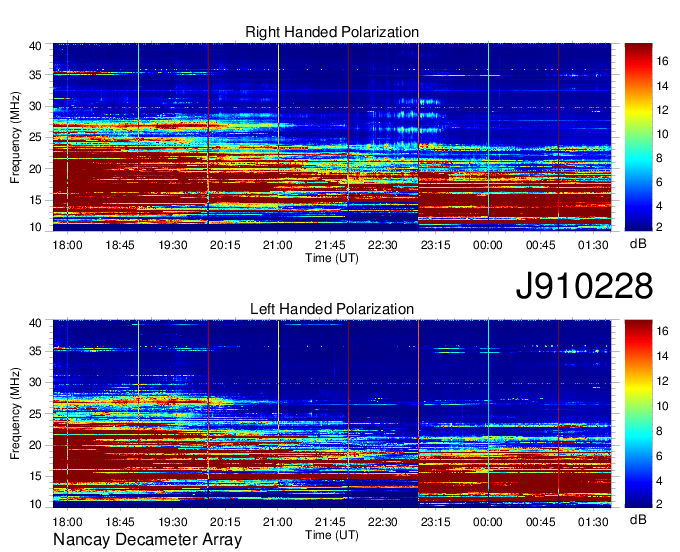Click the 18:00 time tick on Right Handed plot

[x=67, y=245]
